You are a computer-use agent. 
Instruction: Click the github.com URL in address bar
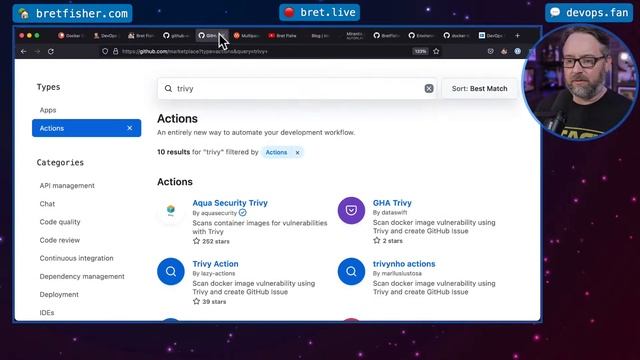[195, 51]
